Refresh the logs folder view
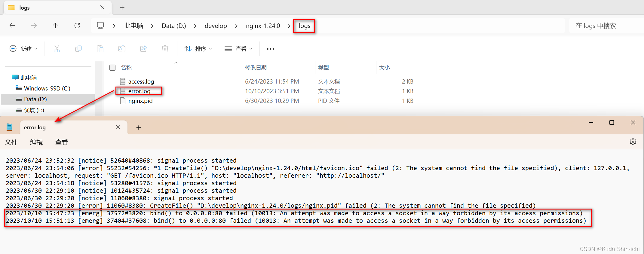Screen dimensions: 644x254 [77, 26]
